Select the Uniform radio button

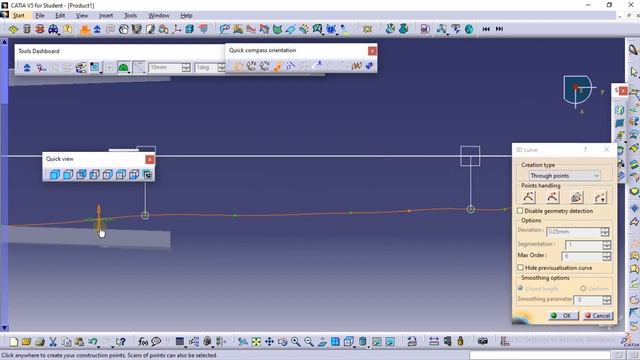point(583,288)
